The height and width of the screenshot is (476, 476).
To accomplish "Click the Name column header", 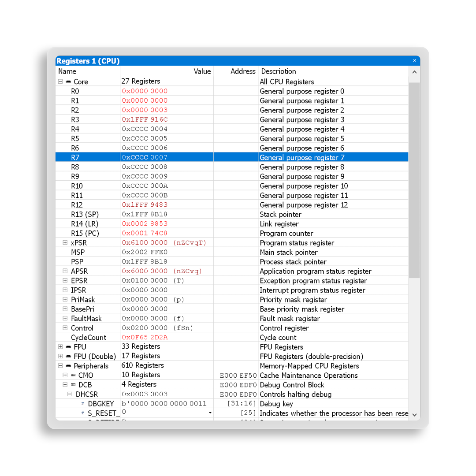I will pos(67,71).
